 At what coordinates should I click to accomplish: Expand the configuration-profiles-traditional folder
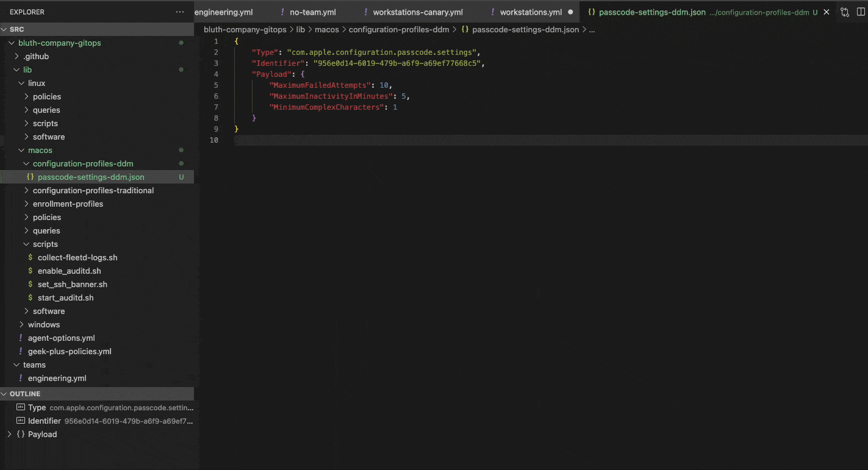coord(26,190)
